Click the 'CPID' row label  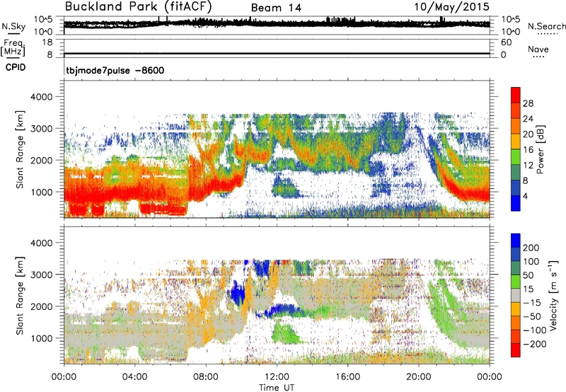16,67
